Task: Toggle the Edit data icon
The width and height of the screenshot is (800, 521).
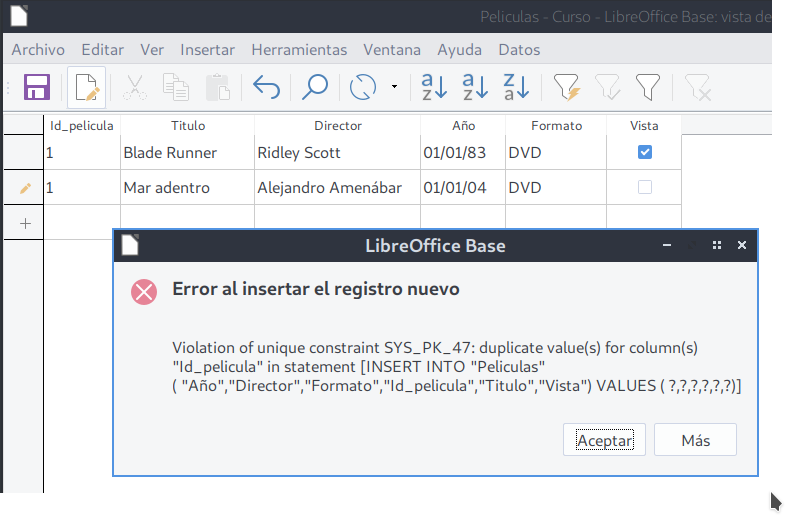Action: coord(87,87)
